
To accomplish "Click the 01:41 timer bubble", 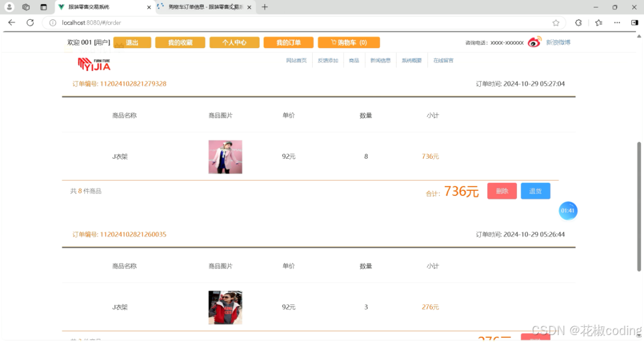I will point(568,211).
